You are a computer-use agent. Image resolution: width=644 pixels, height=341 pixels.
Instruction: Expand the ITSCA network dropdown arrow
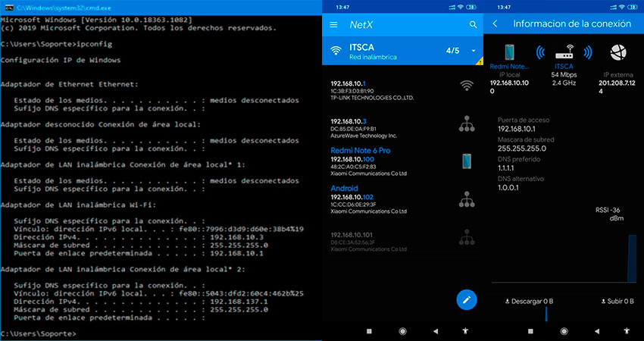(474, 51)
